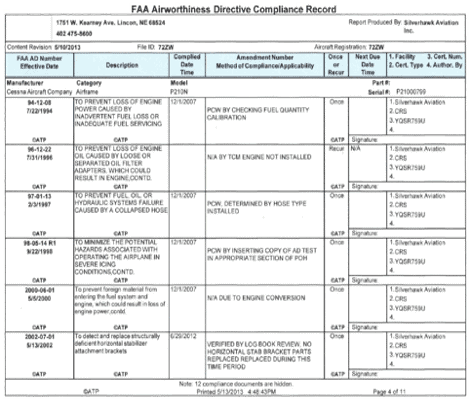Click the Recur value for AD 96-12-22

(336, 149)
